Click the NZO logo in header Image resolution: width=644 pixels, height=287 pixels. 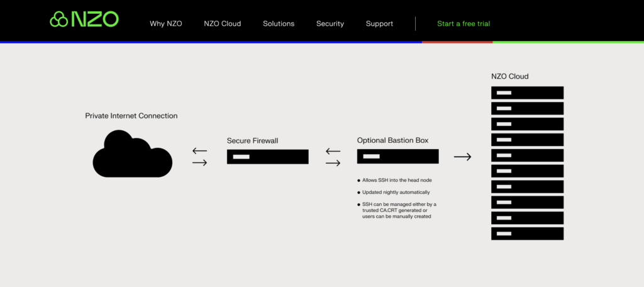84,20
